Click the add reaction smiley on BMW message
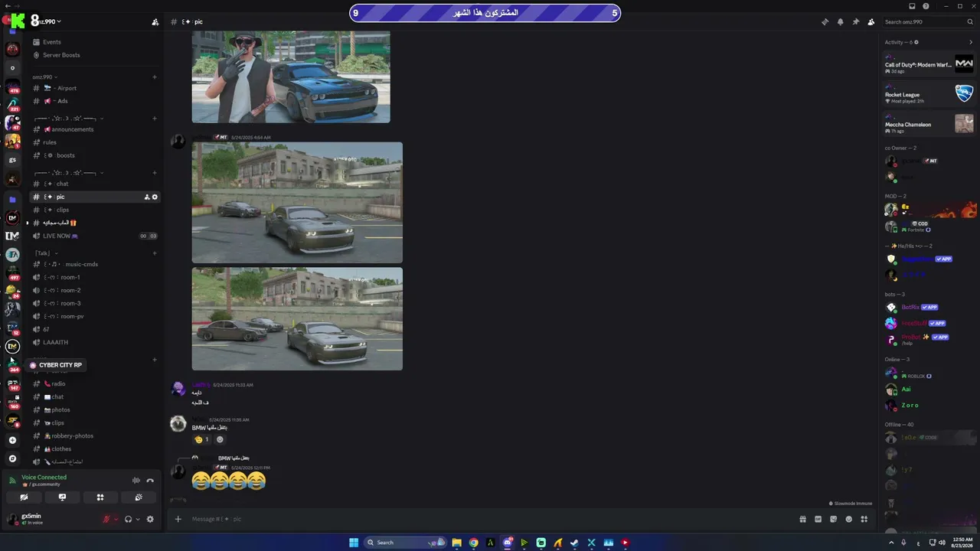Screen dimensions: 980x551 click(x=220, y=440)
